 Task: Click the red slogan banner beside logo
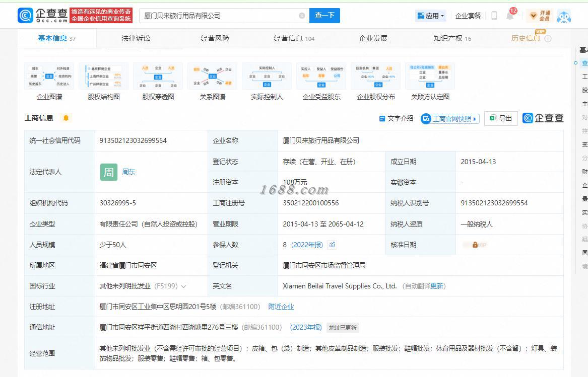coord(101,16)
